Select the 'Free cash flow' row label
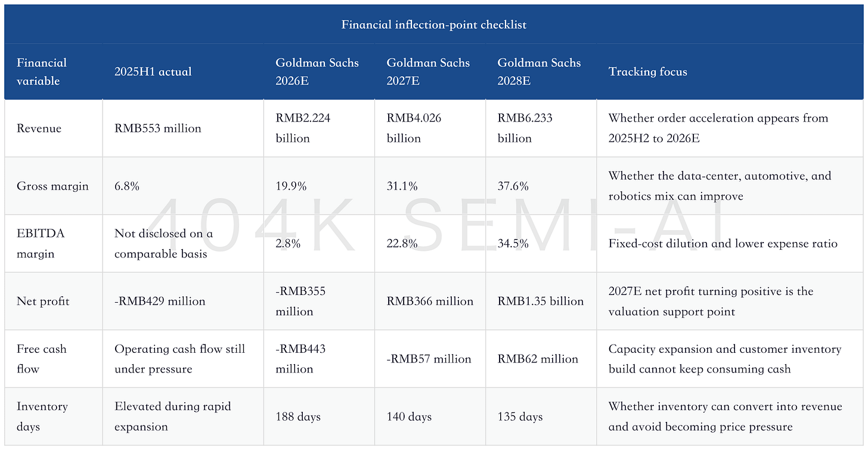This screenshot has height=450, width=868. click(x=42, y=359)
